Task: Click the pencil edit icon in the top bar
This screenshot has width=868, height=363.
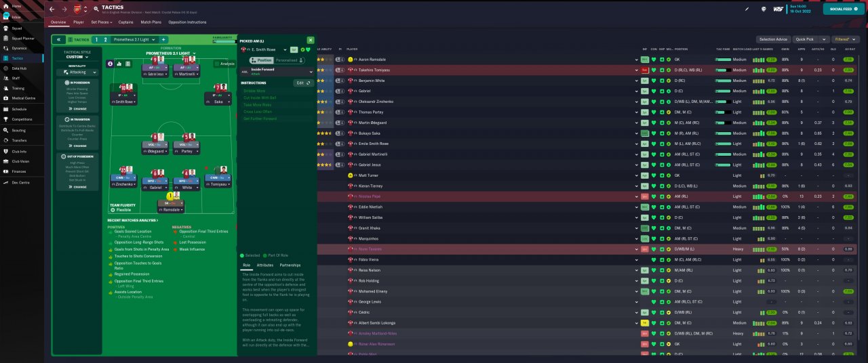Action: pos(747,9)
